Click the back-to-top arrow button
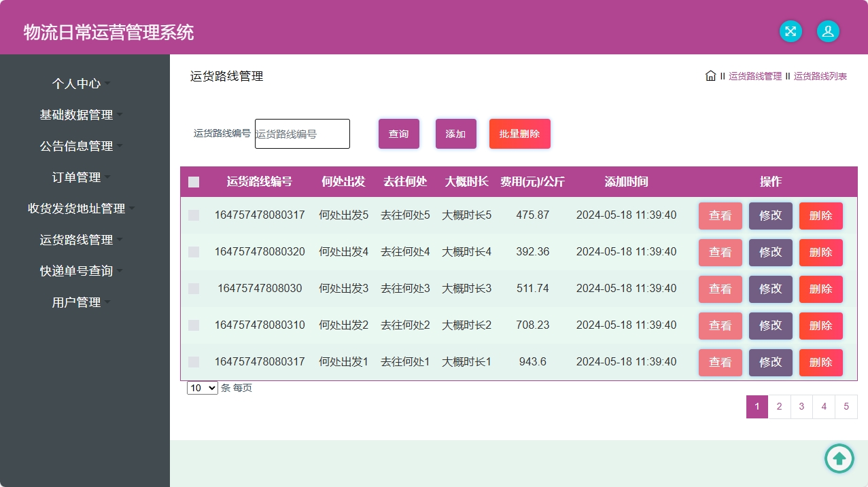 (839, 458)
